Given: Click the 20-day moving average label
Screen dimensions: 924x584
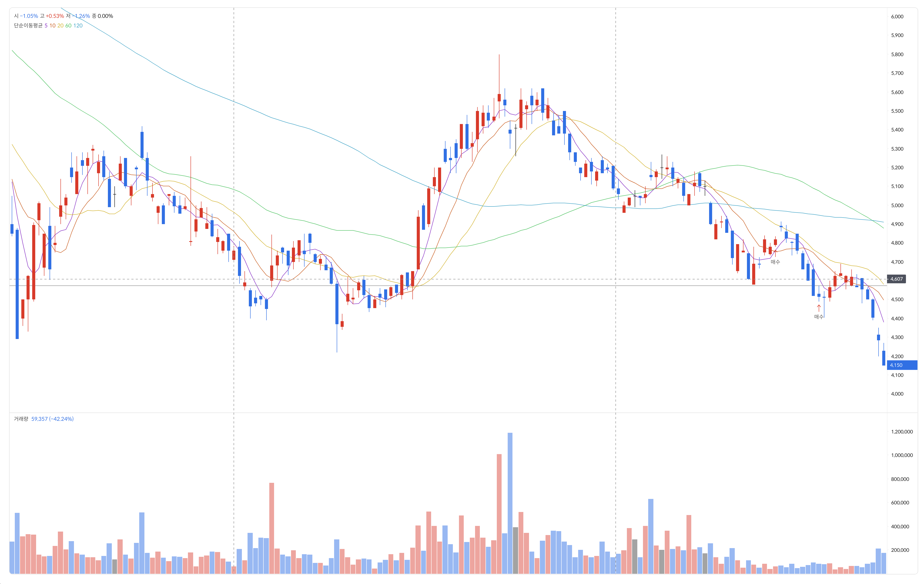Looking at the screenshot, I should 60,26.
